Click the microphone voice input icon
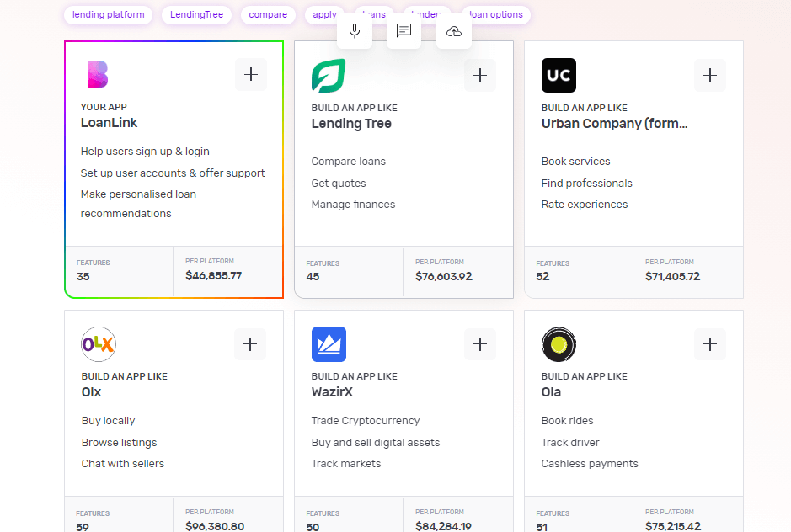Viewport: 791px width, 532px height. [x=355, y=31]
